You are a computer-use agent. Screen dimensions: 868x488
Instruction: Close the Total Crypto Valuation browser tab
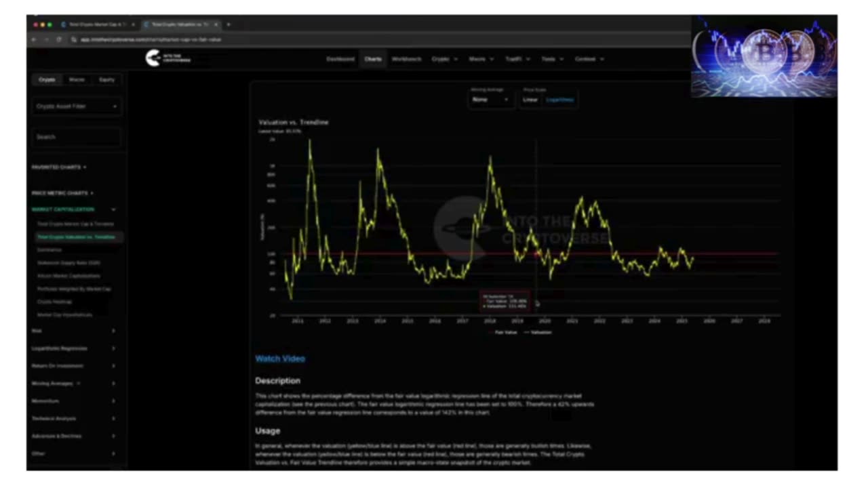coord(216,24)
